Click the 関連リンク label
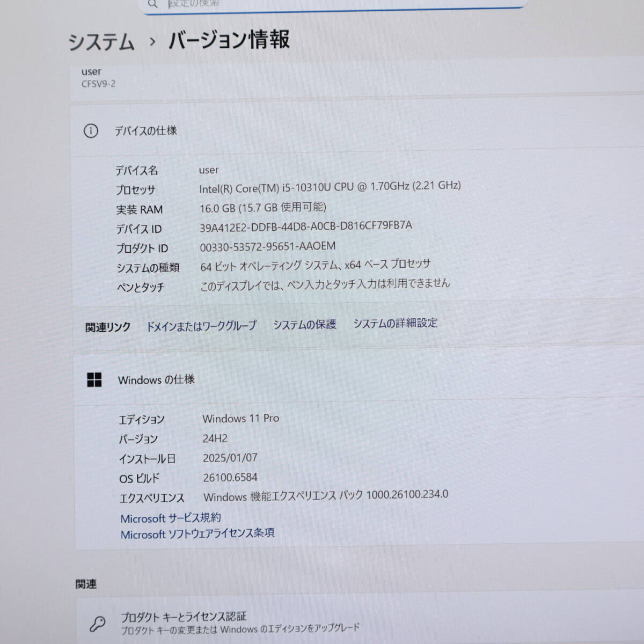 point(107,327)
